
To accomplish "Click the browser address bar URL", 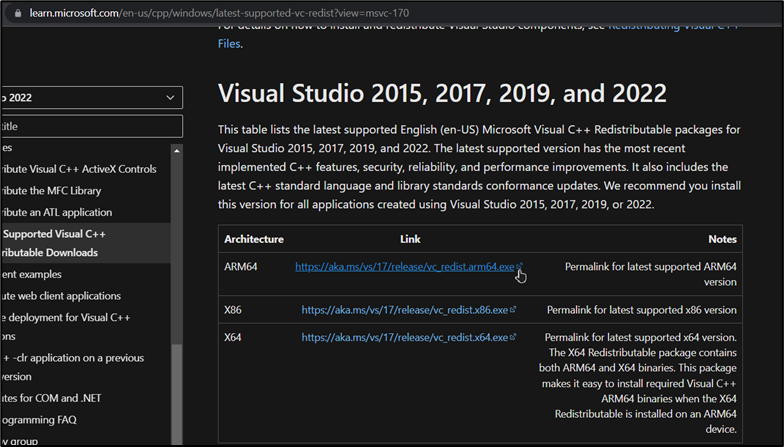I will pos(219,13).
